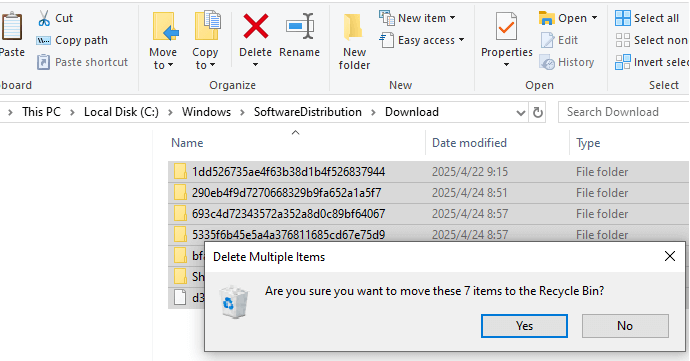Click the red Delete icon in ribbon
This screenshot has width=690, height=361.
tap(256, 26)
